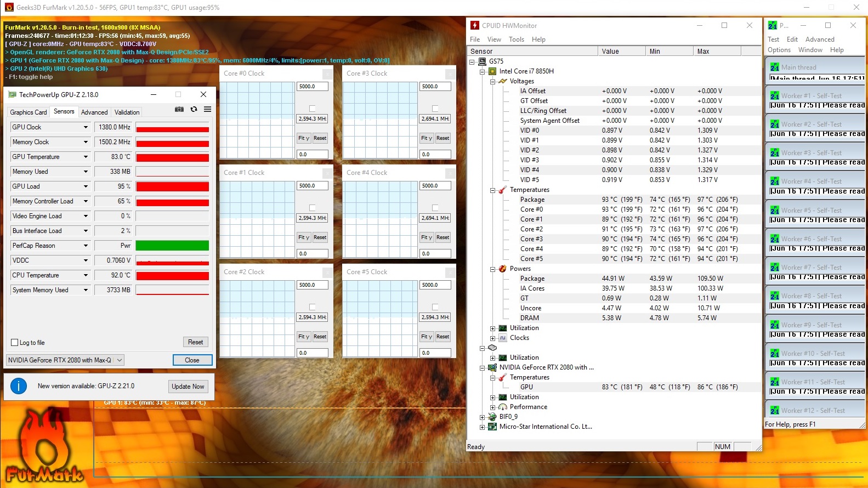Enable the Log to file checkbox
868x488 pixels.
[x=15, y=343]
